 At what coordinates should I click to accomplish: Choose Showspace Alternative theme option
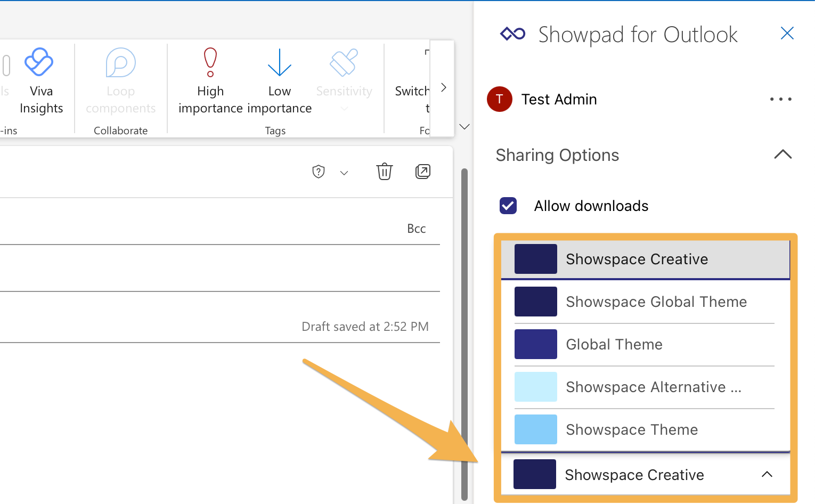[645, 387]
